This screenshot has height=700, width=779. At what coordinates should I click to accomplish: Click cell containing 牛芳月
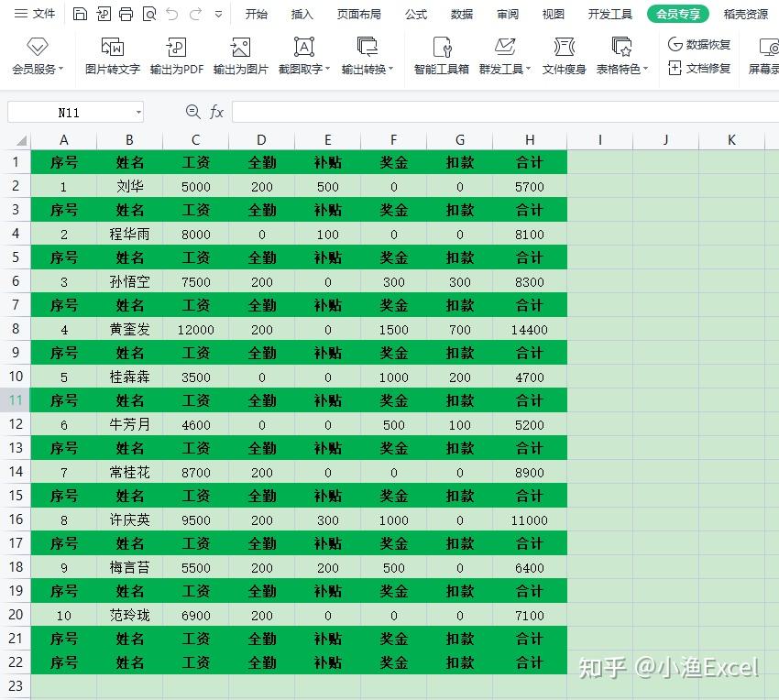coord(129,425)
